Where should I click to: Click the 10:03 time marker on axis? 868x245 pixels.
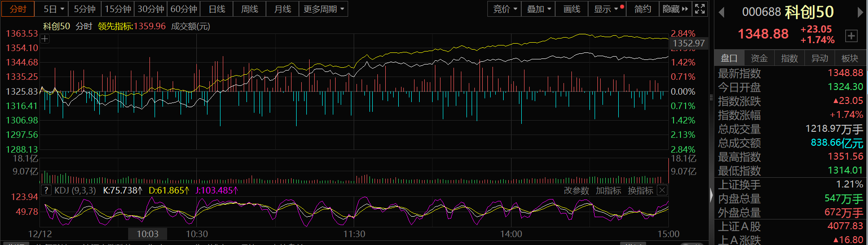click(148, 234)
